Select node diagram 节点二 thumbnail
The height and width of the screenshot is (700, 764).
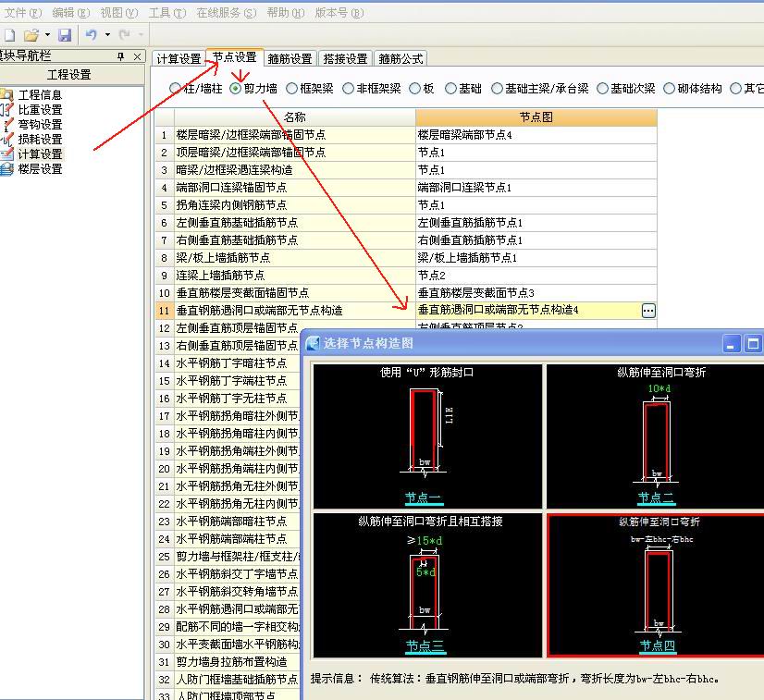click(x=656, y=436)
